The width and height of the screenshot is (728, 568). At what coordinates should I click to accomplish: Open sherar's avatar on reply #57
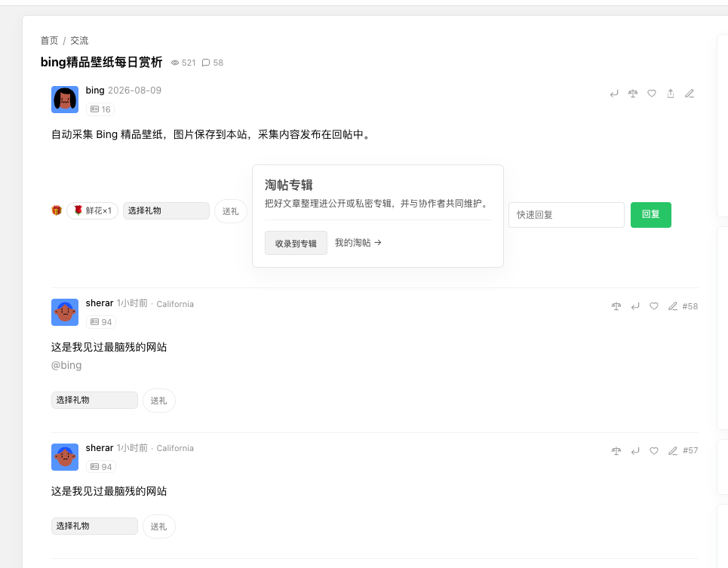point(65,457)
